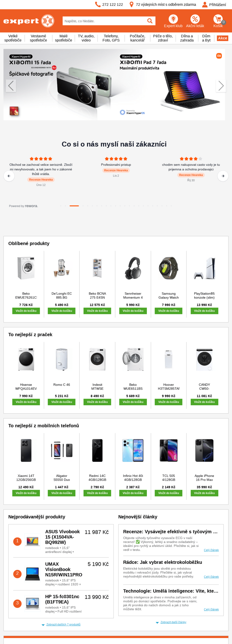Expand Zobrazit další články
The height and width of the screenshot is (644, 232).
pyautogui.click(x=173, y=622)
